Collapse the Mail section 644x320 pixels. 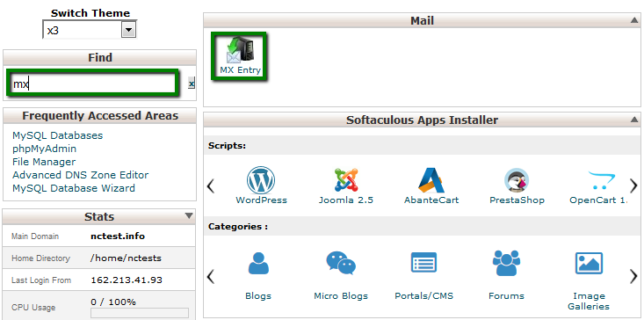coord(634,20)
